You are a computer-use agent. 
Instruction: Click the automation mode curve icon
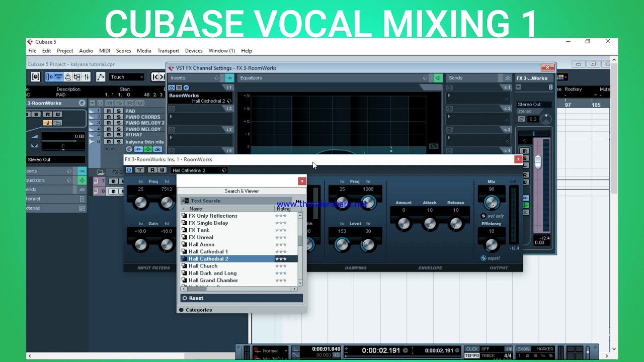[x=101, y=77]
